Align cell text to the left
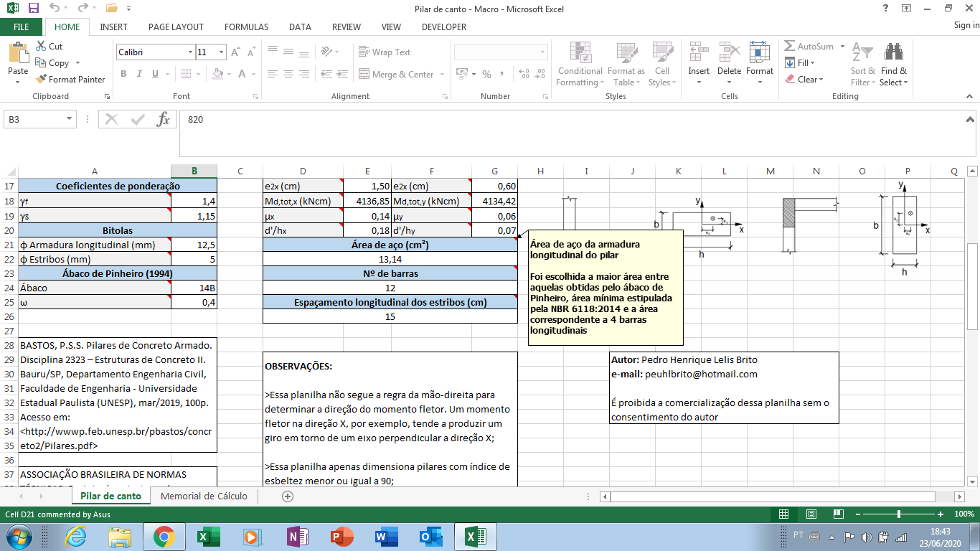Screen dimensions: 980x551 click(273, 74)
